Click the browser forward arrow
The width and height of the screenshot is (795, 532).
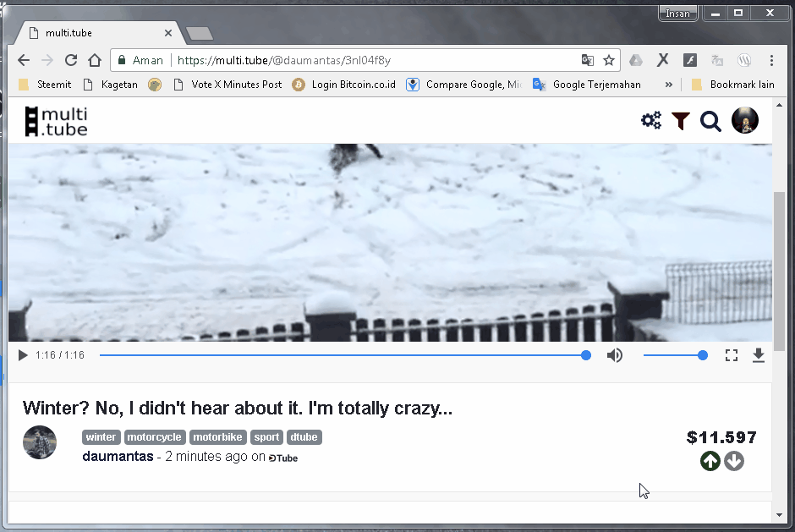pos(47,60)
